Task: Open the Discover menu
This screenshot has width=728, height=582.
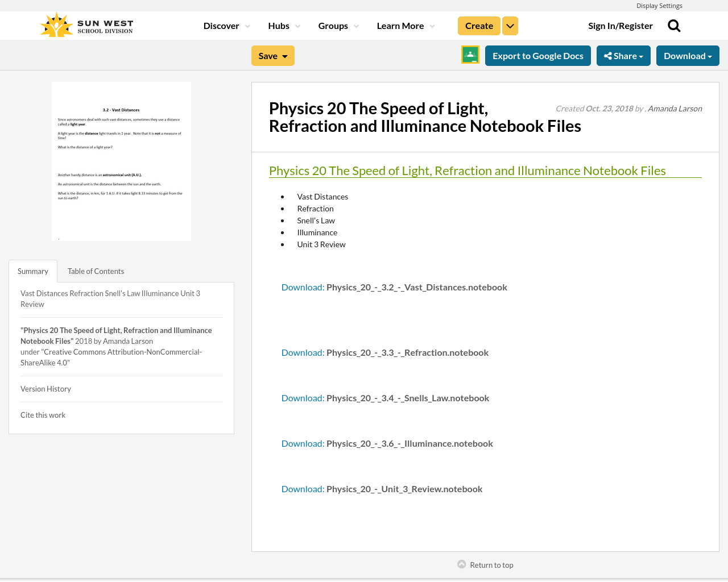Action: click(226, 26)
